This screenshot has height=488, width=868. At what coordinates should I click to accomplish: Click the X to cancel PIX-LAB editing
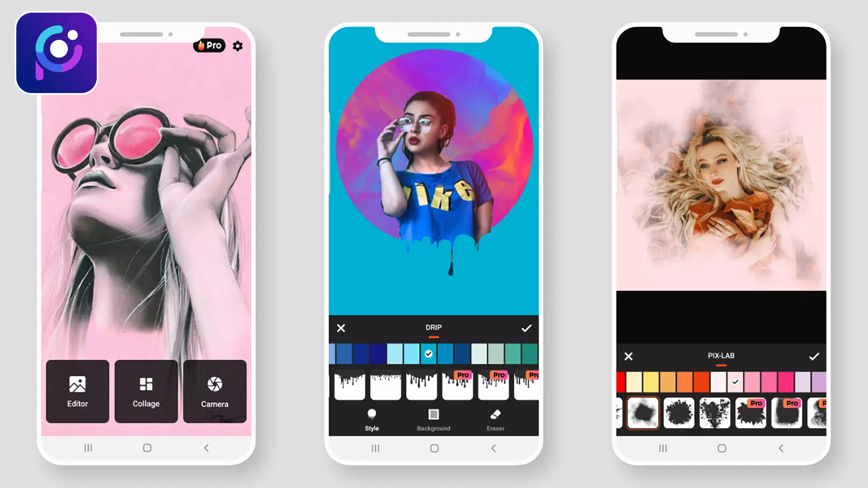pos(628,357)
